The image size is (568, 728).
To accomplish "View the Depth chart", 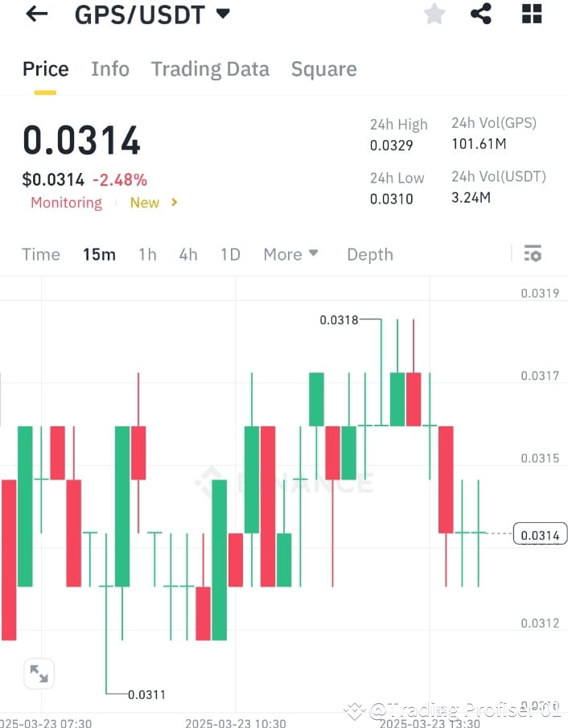I will tap(369, 253).
